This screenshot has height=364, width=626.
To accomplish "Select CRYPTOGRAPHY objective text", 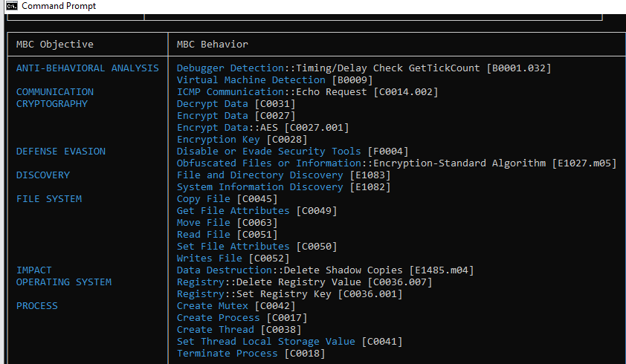I will tap(52, 104).
